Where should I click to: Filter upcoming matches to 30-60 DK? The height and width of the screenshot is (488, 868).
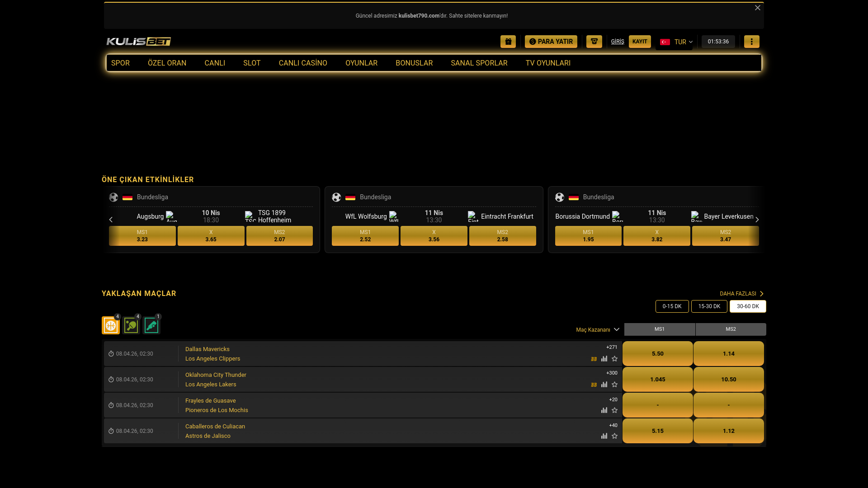748,306
